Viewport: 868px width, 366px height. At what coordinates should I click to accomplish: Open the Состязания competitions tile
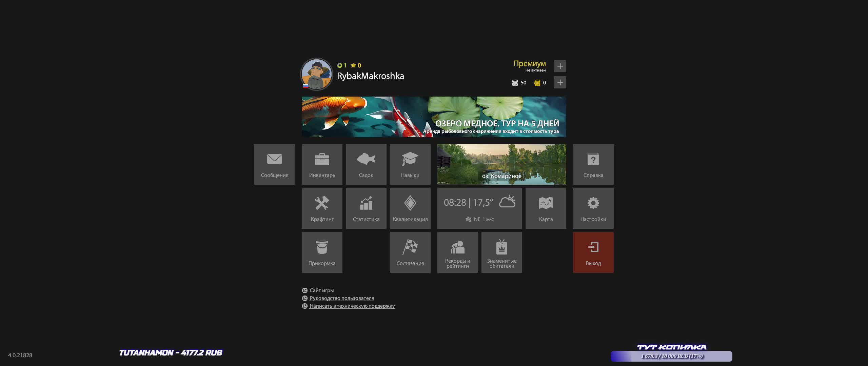tap(410, 252)
